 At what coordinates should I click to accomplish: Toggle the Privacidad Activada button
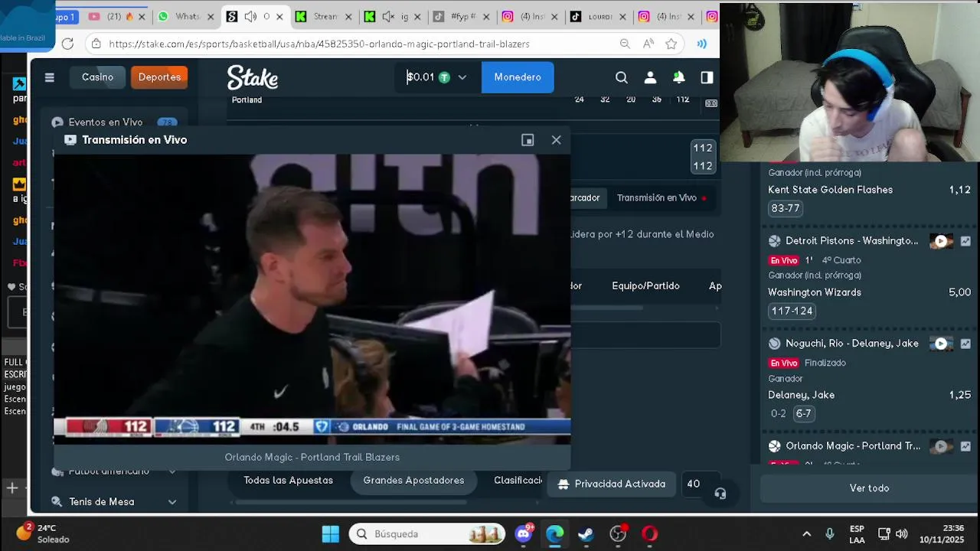coord(612,484)
